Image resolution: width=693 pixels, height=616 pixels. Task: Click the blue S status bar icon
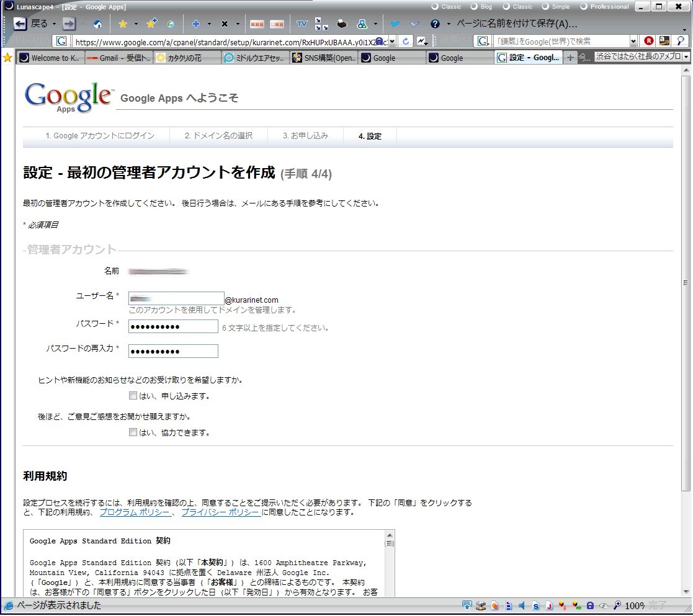(535, 606)
